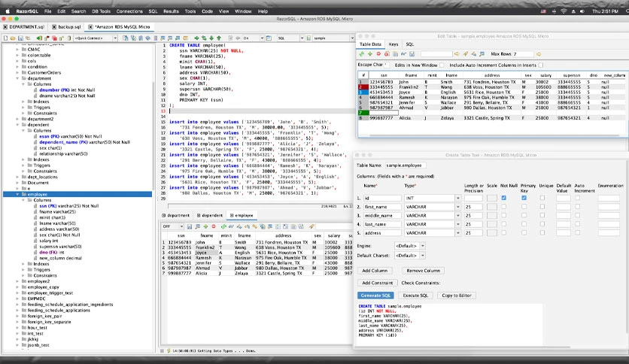
Task: Click the Copy to Editor button
Action: point(457,296)
